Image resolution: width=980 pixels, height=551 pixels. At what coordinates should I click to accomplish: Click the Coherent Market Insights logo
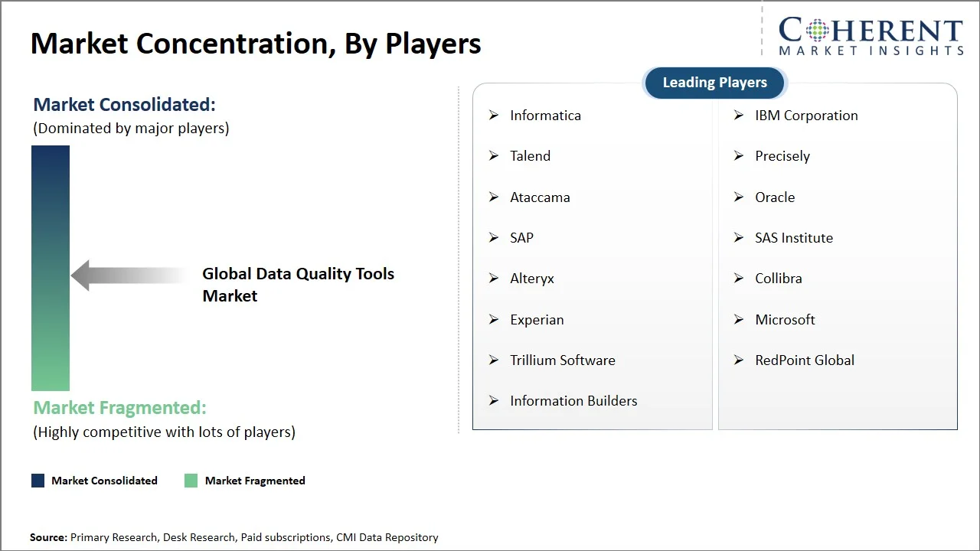pos(871,37)
